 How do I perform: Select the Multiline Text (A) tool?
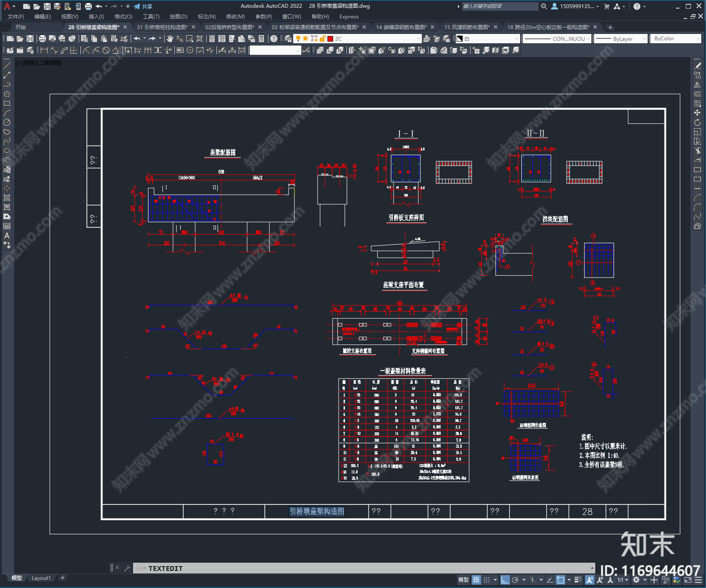tap(7, 236)
